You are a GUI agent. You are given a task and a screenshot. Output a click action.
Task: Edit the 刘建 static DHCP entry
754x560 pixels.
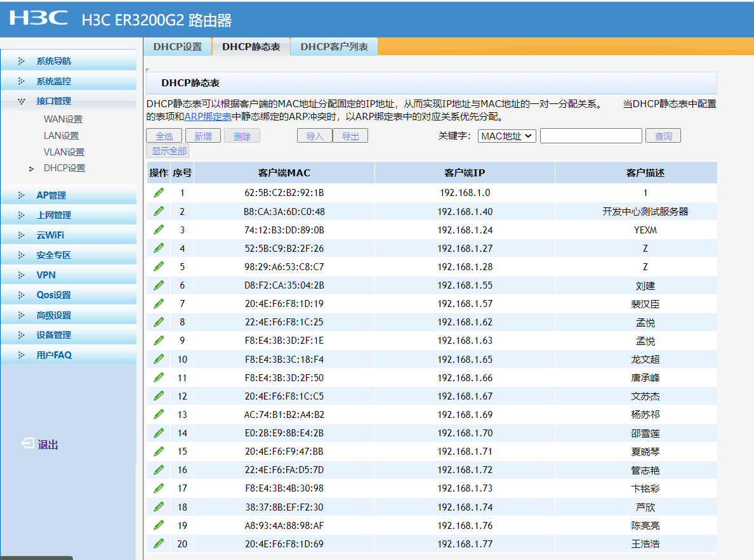click(x=159, y=285)
